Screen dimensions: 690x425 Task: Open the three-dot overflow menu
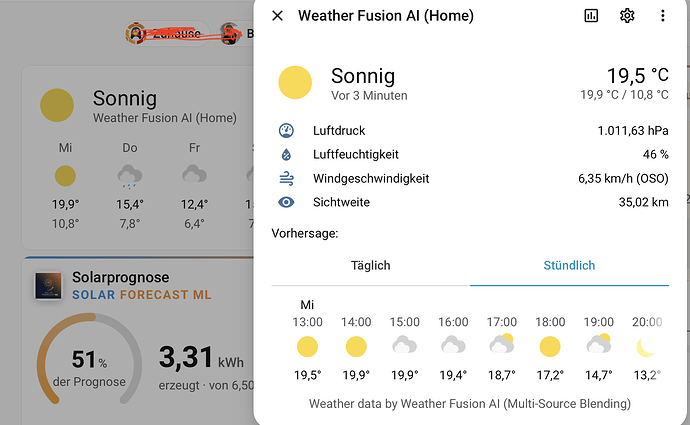point(663,16)
